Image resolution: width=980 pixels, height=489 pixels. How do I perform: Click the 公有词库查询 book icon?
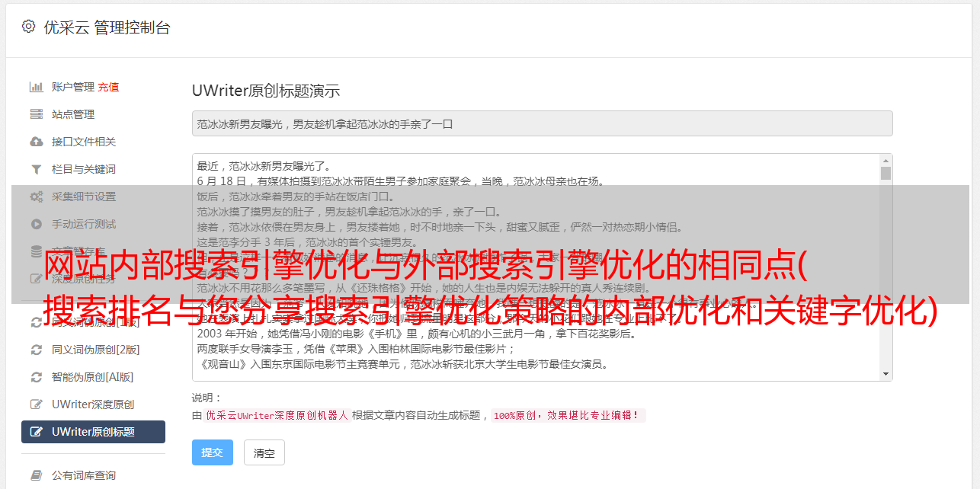(x=36, y=475)
